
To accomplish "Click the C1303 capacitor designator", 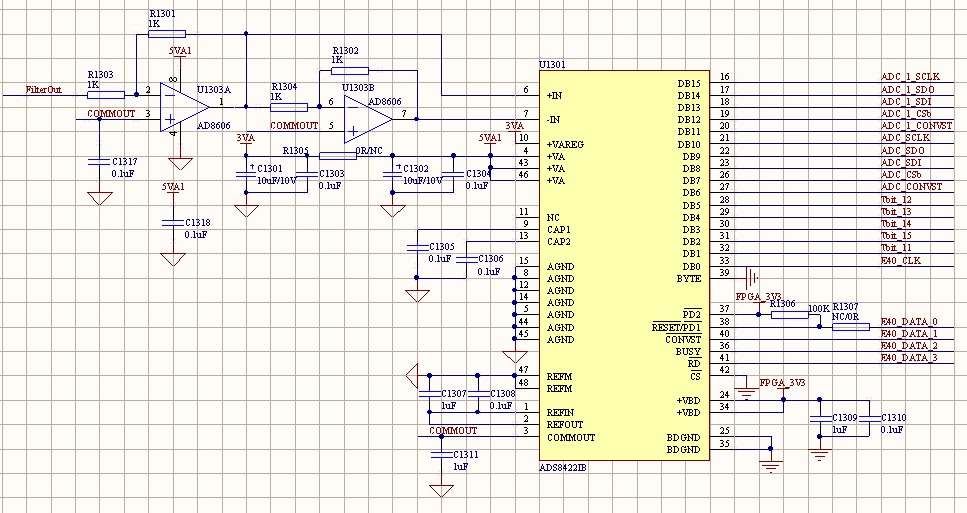I will pyautogui.click(x=332, y=174).
